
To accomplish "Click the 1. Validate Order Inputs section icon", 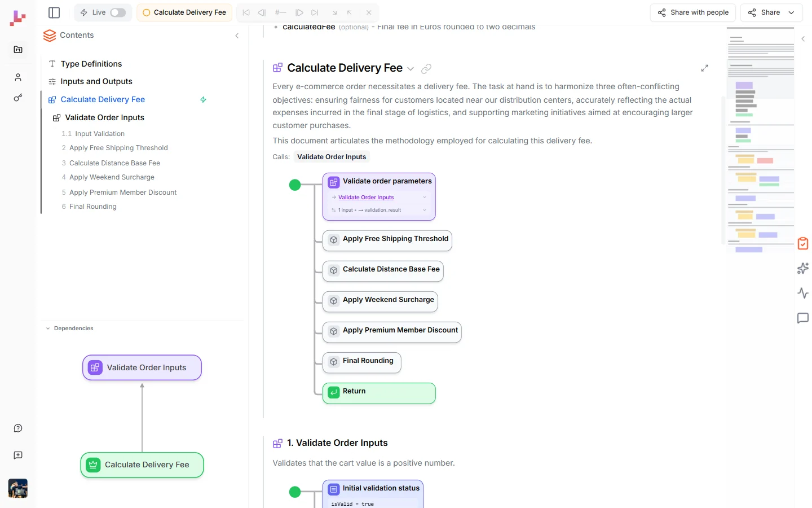I will tap(277, 444).
